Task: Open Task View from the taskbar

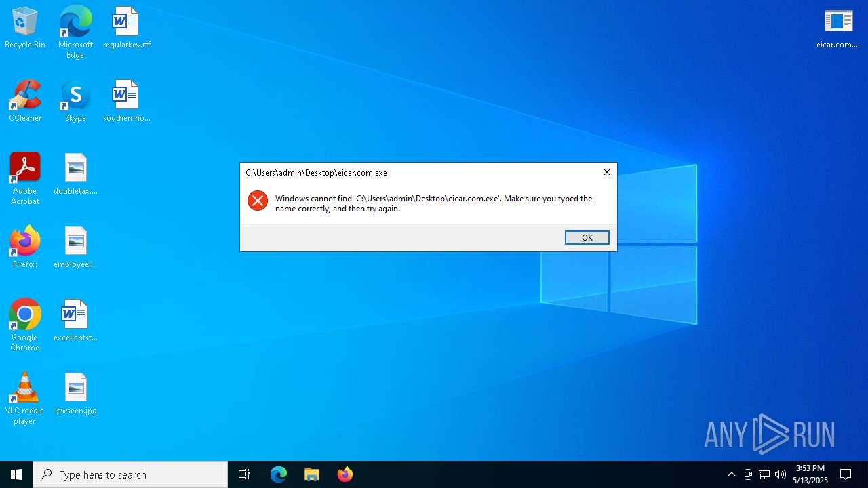Action: click(x=244, y=474)
